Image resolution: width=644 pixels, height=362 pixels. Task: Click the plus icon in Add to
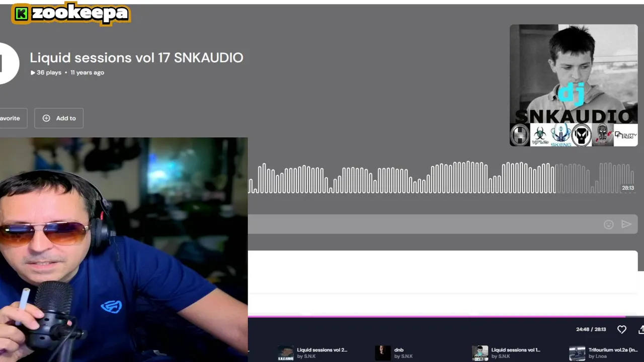pyautogui.click(x=46, y=118)
